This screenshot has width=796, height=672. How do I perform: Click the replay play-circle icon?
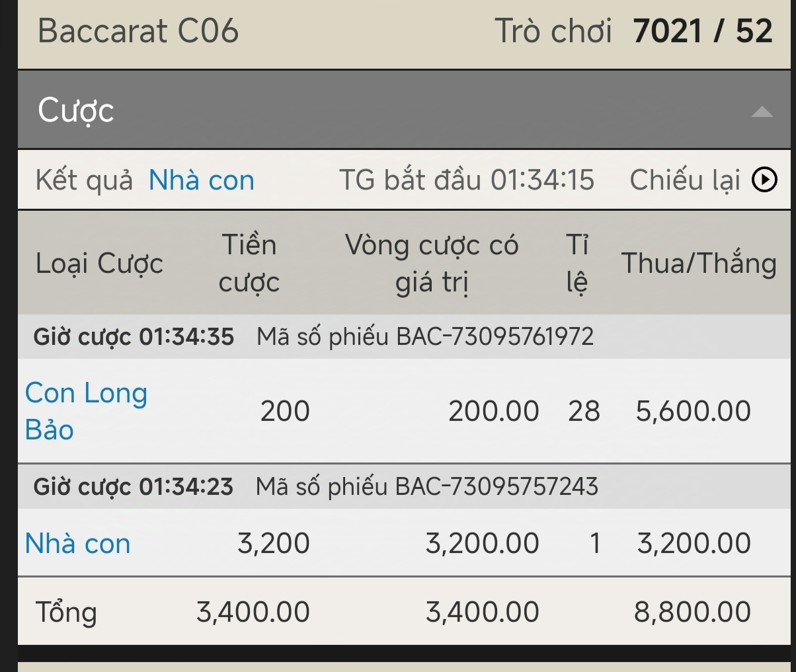coord(764,180)
